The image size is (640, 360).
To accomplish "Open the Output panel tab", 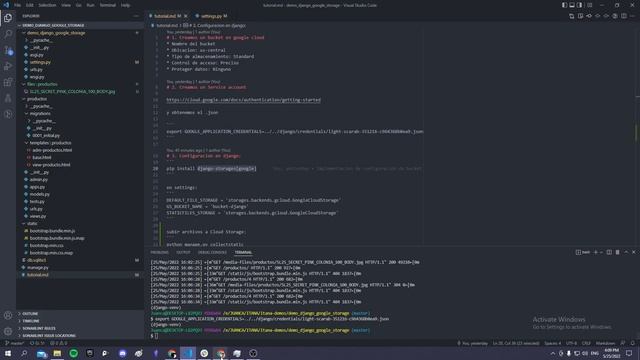I will pyautogui.click(x=183, y=252).
